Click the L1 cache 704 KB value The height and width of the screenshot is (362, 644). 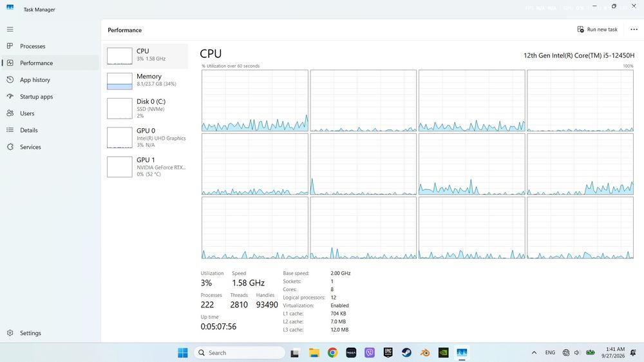339,314
